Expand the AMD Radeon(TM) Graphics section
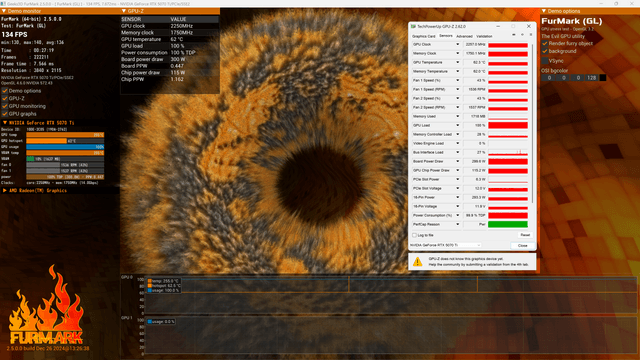The image size is (640, 360). tap(5, 190)
